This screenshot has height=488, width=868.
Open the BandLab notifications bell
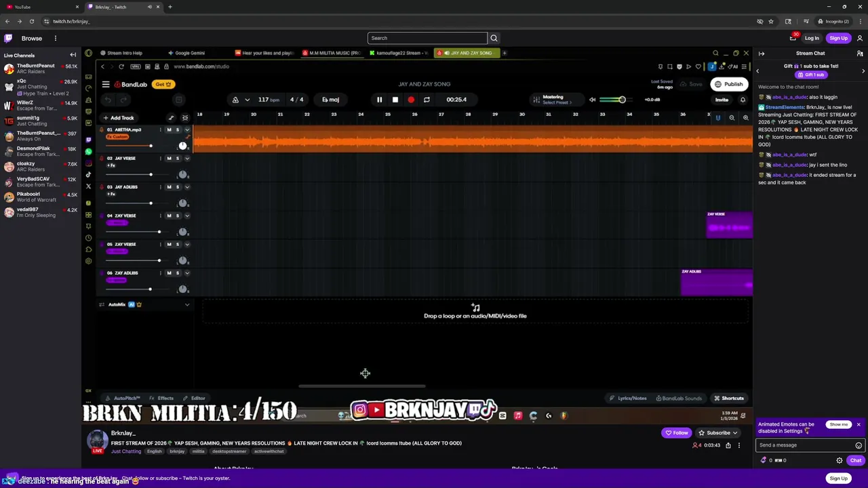click(743, 100)
